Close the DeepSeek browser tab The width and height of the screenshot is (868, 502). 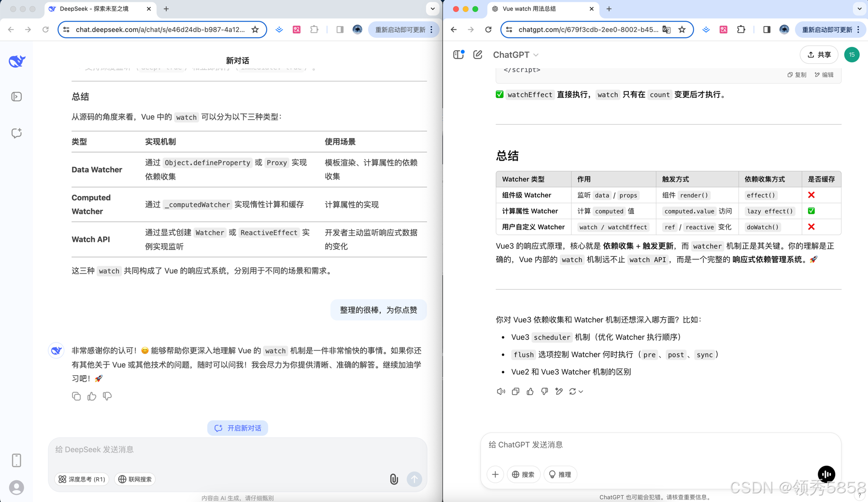pos(149,9)
